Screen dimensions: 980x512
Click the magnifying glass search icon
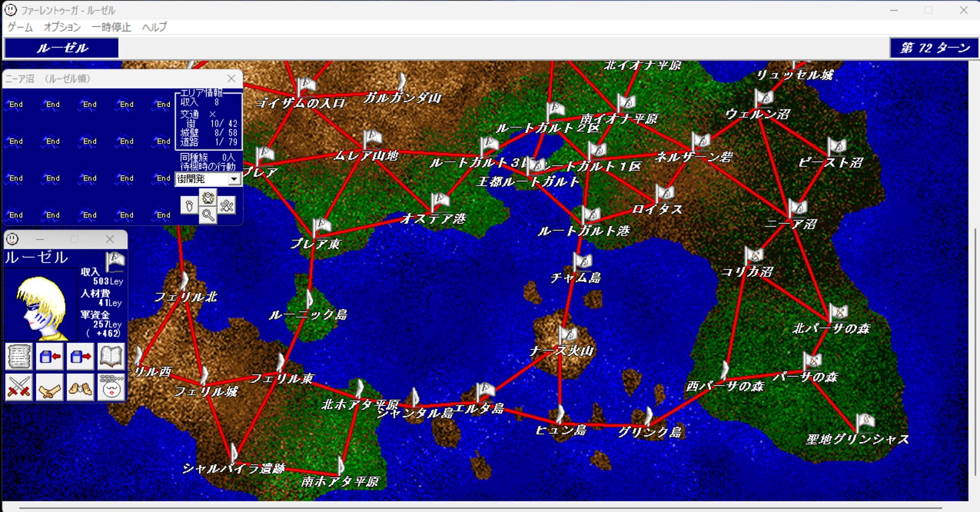tap(208, 215)
